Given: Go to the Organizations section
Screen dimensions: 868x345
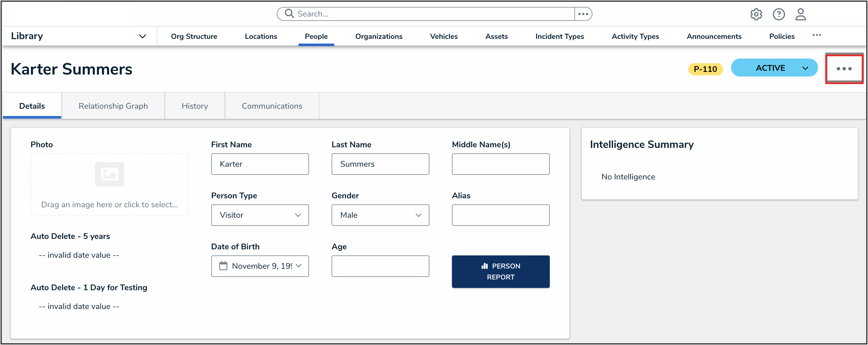Looking at the screenshot, I should click(379, 36).
